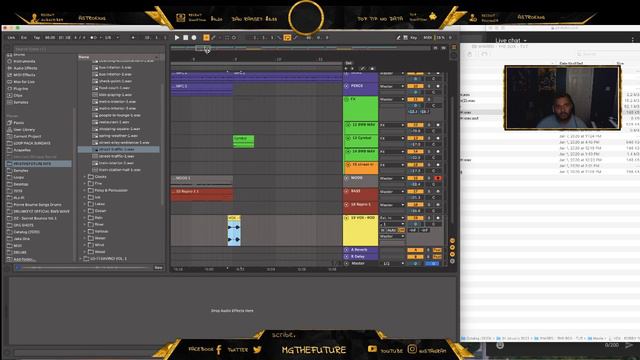Viewport: 640px width, 360px height.
Task: Open Live chat dropdown in browser window
Action: point(511,40)
